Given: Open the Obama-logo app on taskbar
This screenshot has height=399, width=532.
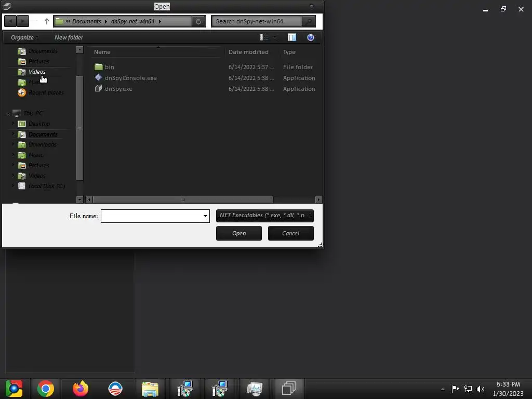Looking at the screenshot, I should pyautogui.click(x=115, y=389).
